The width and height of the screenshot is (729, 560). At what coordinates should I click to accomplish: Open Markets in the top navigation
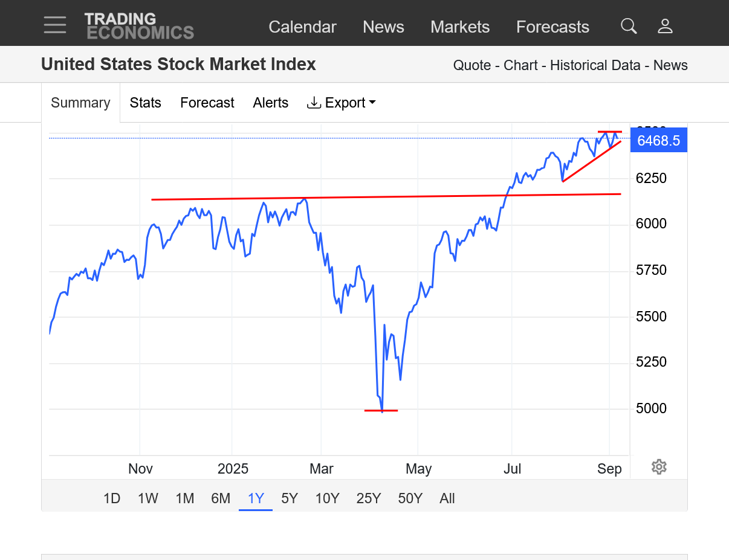tap(459, 27)
